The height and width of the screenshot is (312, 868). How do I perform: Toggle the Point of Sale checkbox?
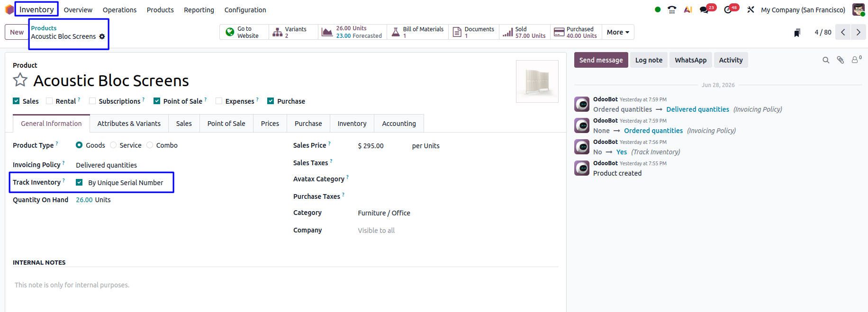point(157,101)
